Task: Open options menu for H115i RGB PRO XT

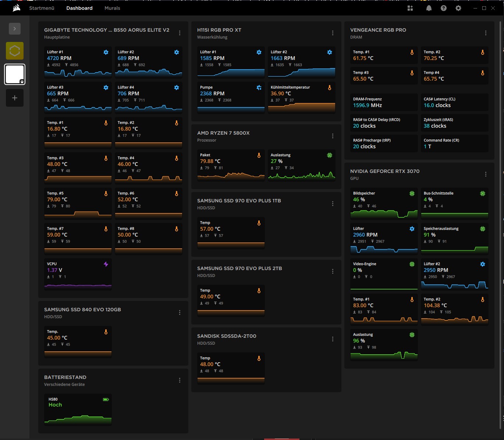Action: tap(333, 33)
